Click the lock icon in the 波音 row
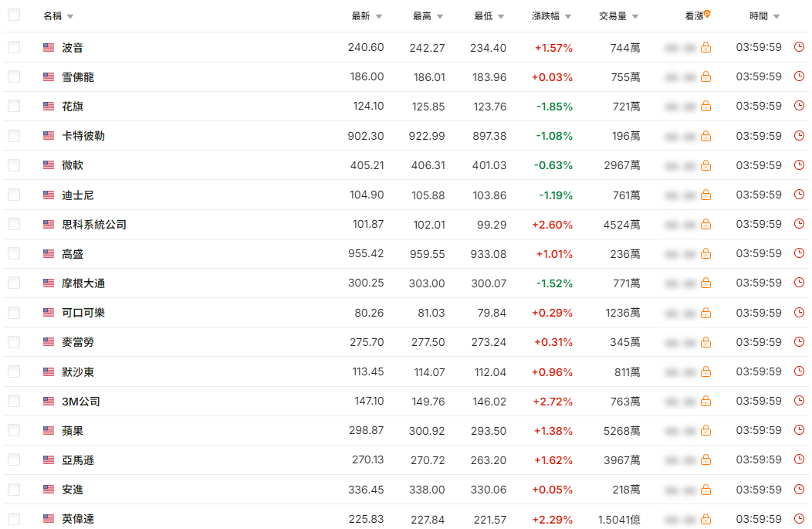The height and width of the screenshot is (529, 812). pos(705,48)
